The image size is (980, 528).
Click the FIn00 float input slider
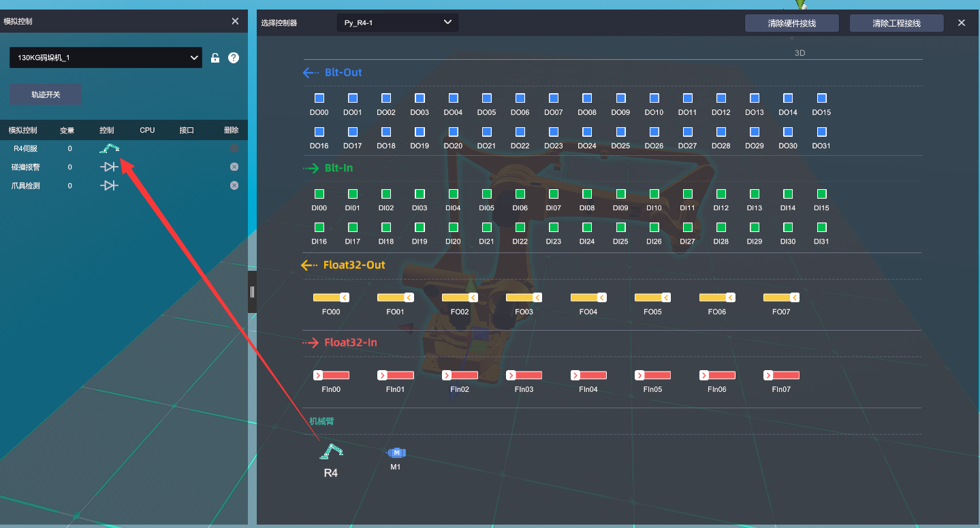[x=331, y=375]
